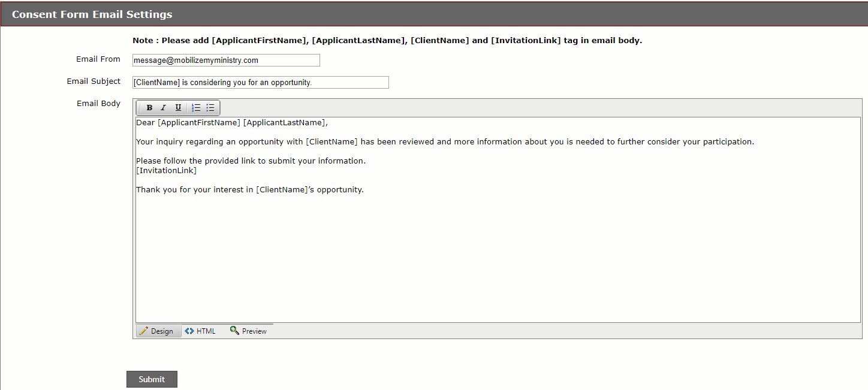Click the 'Thank you for your interest' line

coord(250,190)
